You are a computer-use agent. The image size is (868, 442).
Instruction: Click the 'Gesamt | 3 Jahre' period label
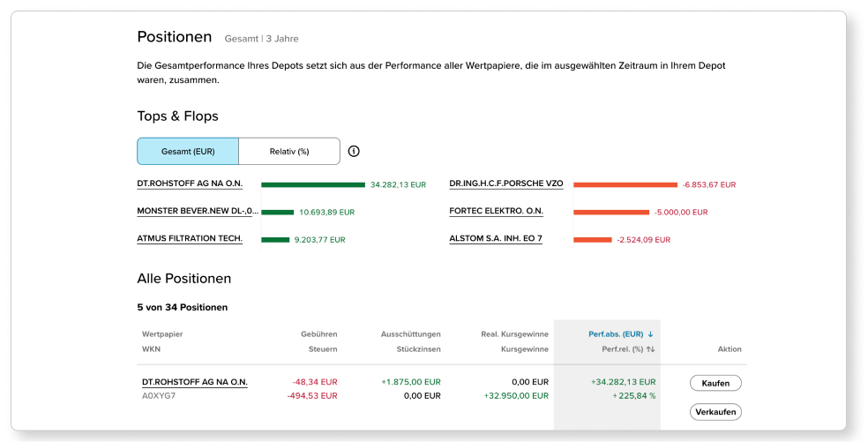click(261, 39)
